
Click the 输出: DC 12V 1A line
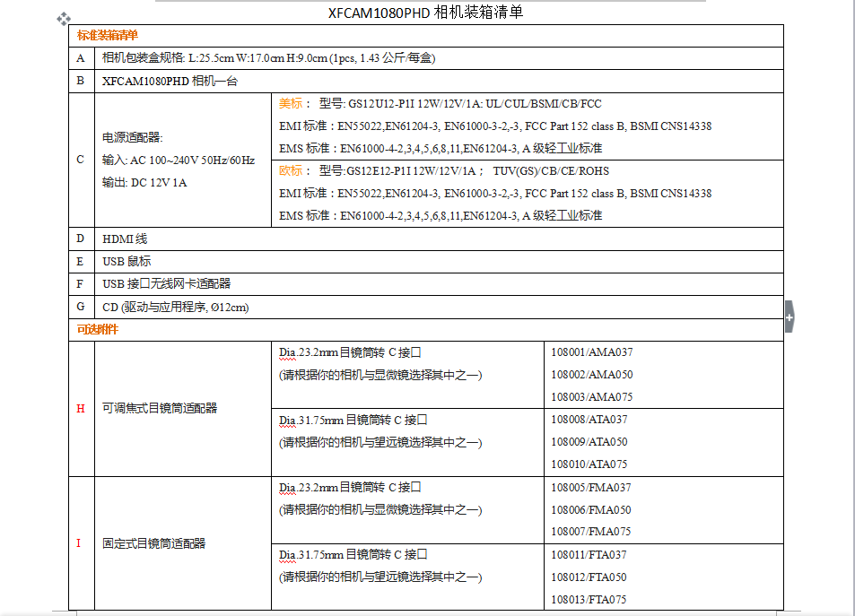pos(144,183)
